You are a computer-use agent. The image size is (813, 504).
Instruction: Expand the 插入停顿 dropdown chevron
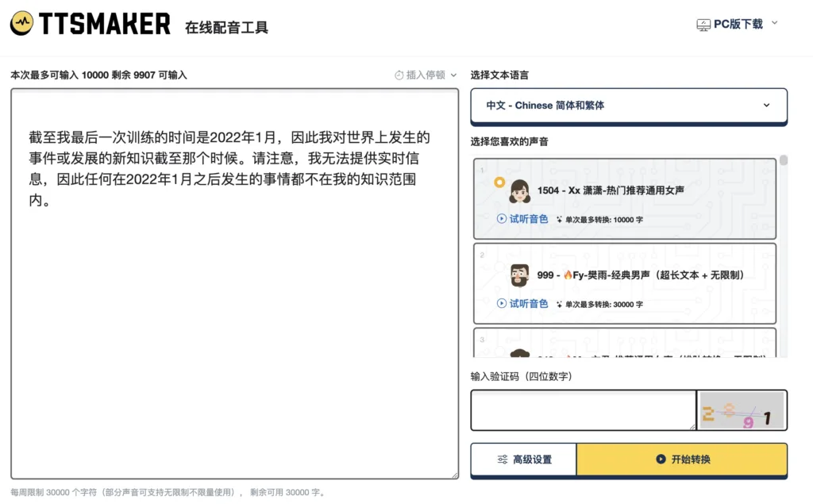point(453,75)
